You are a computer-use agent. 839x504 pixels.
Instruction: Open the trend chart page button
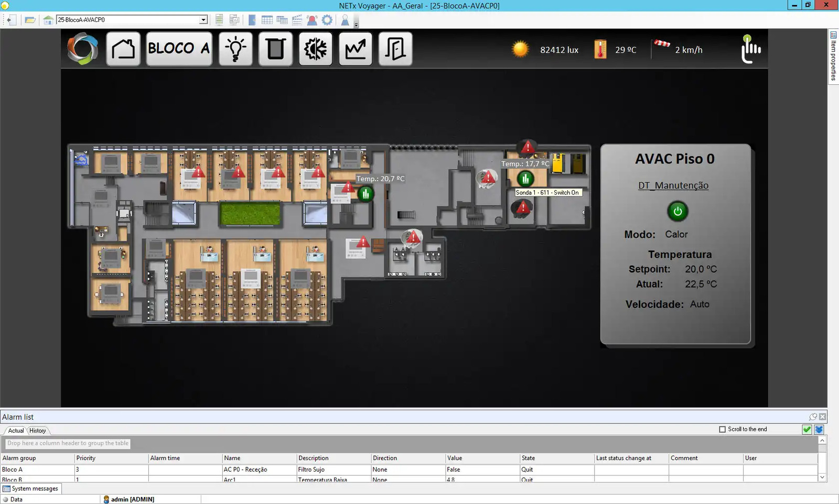(x=356, y=49)
